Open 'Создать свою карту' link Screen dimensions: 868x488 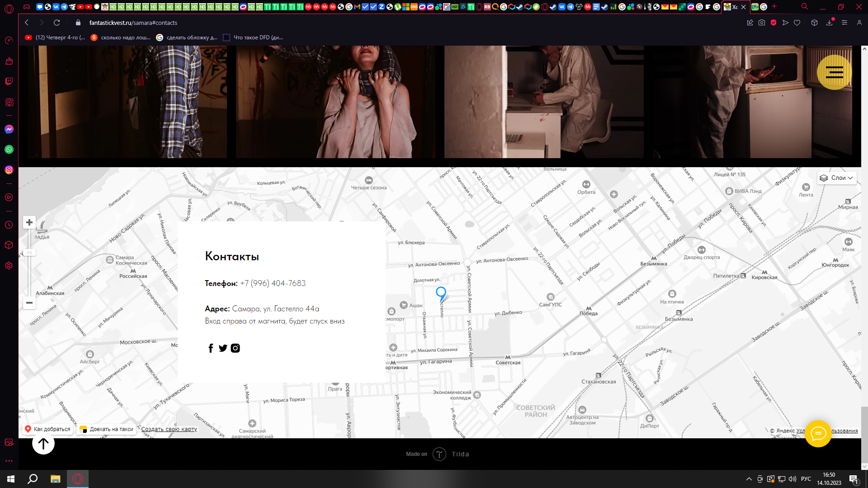(x=169, y=429)
